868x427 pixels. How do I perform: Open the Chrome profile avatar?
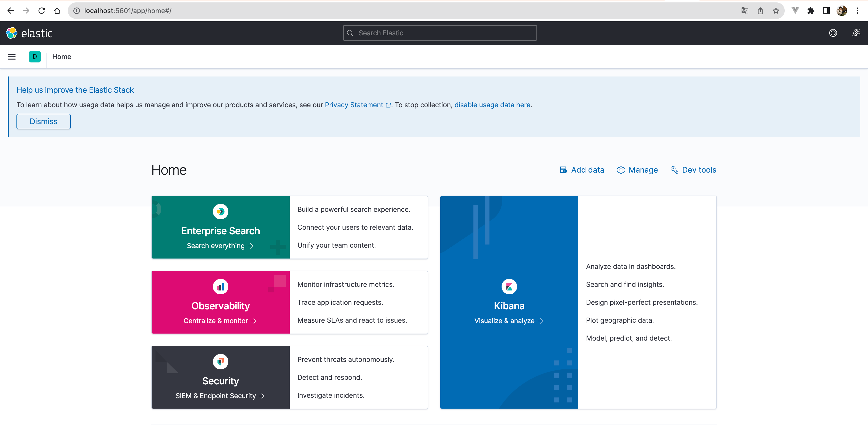[x=842, y=11]
